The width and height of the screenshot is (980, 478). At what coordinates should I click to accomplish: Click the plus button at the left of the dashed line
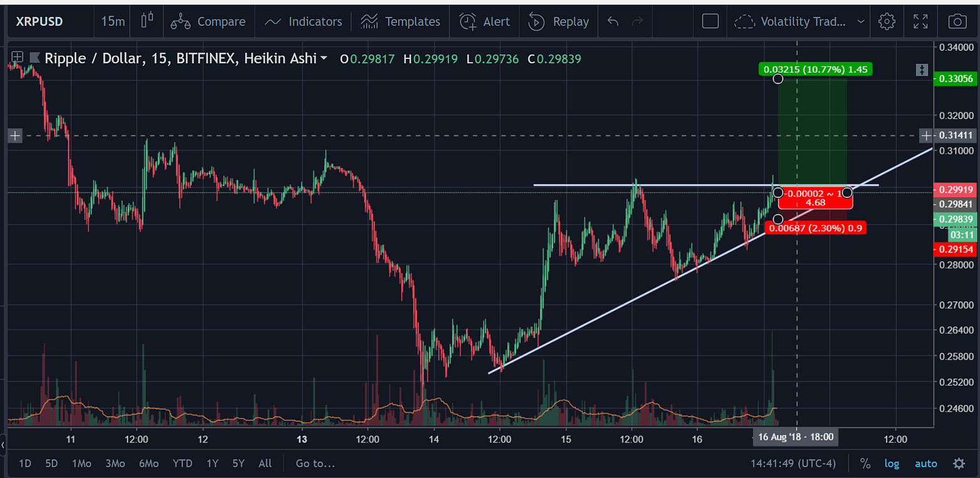(15, 135)
